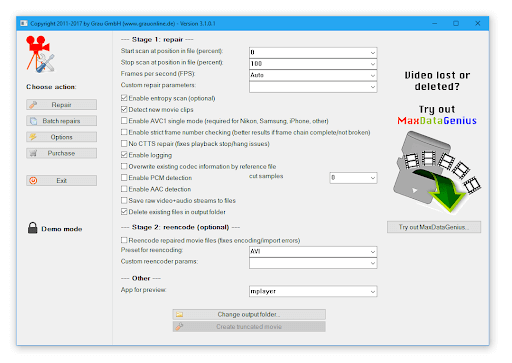
Task: Disable the entropy scan option
Action: pos(124,98)
